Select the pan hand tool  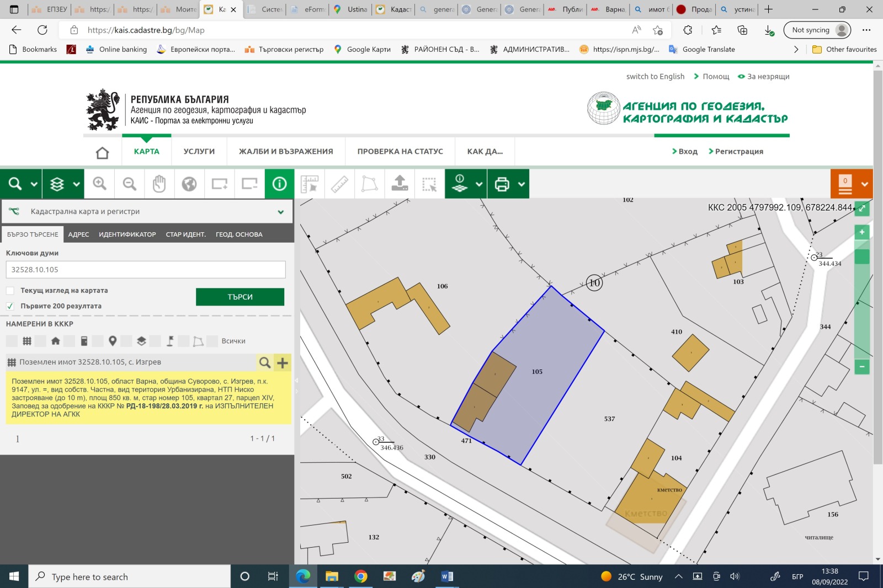tap(159, 184)
